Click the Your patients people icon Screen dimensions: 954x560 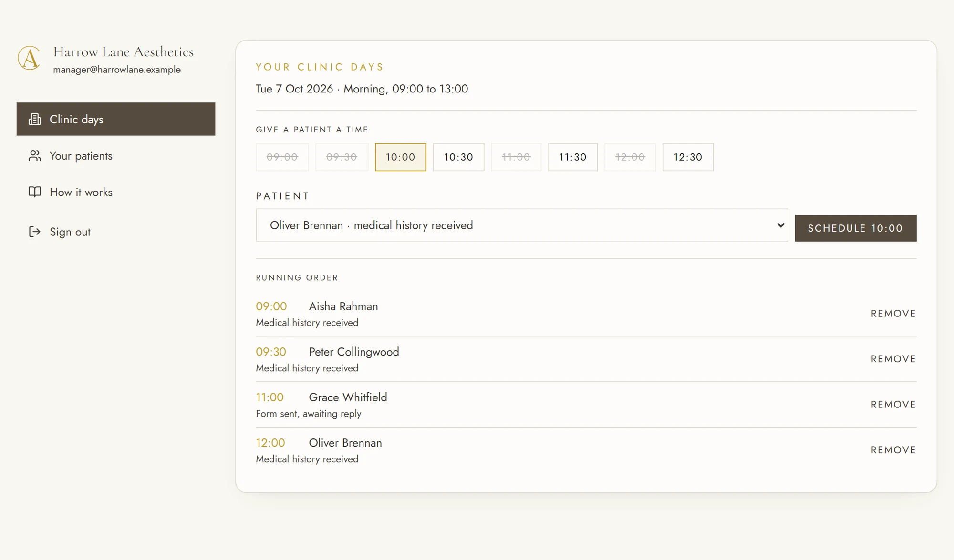pos(35,156)
